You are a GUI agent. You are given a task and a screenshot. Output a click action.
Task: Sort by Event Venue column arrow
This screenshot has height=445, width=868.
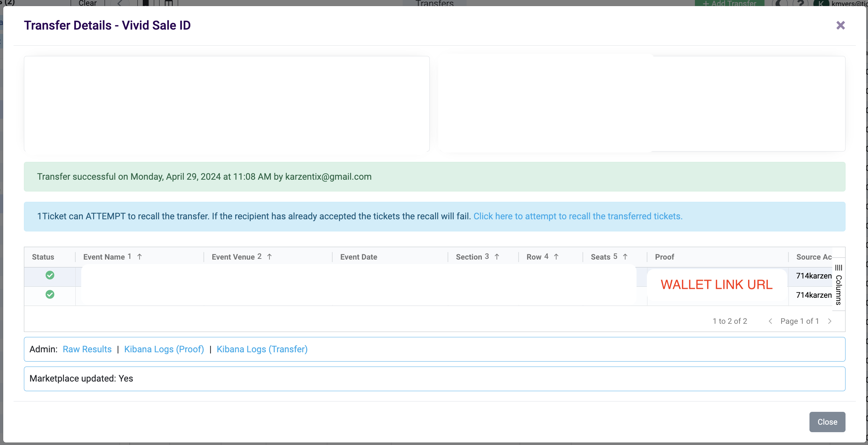(x=269, y=257)
